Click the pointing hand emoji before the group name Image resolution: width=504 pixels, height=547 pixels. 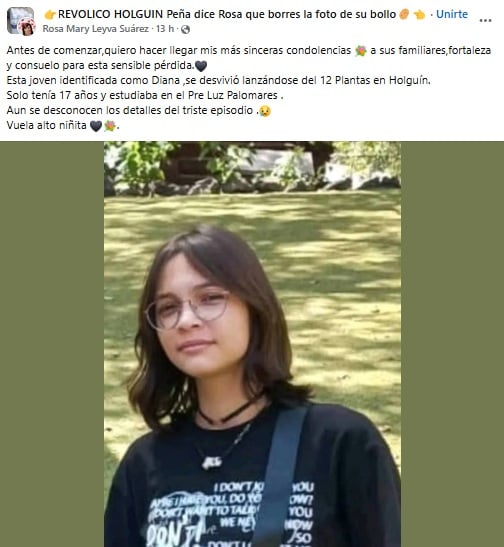(50, 15)
